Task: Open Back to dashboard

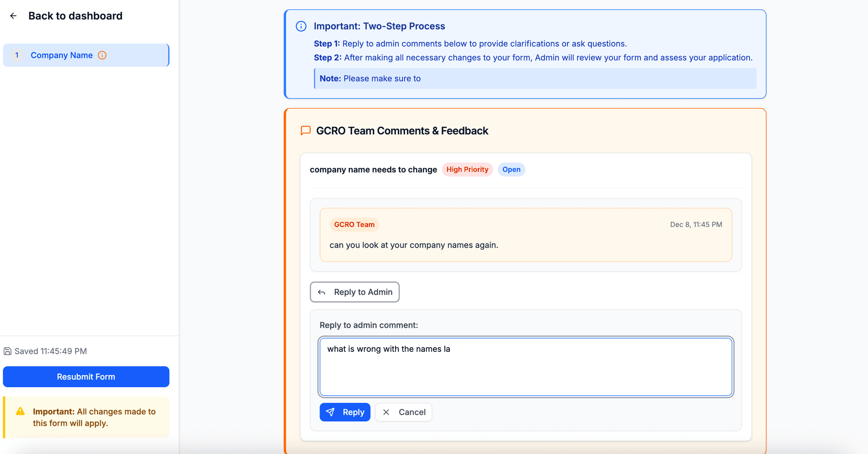Action: [x=75, y=16]
